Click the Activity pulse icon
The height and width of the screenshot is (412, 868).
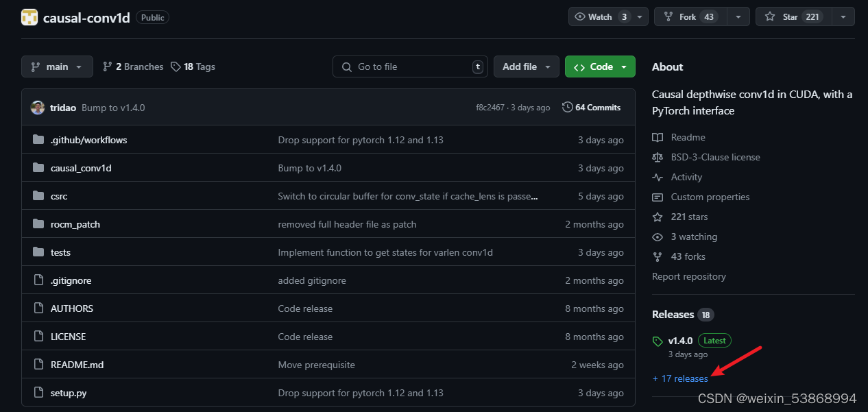click(658, 177)
